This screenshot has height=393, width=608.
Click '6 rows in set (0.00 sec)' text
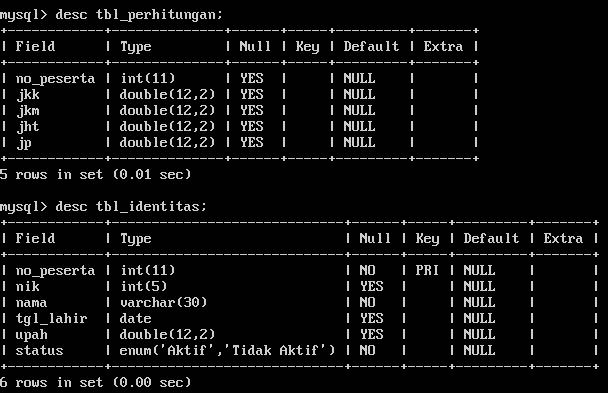click(95, 383)
